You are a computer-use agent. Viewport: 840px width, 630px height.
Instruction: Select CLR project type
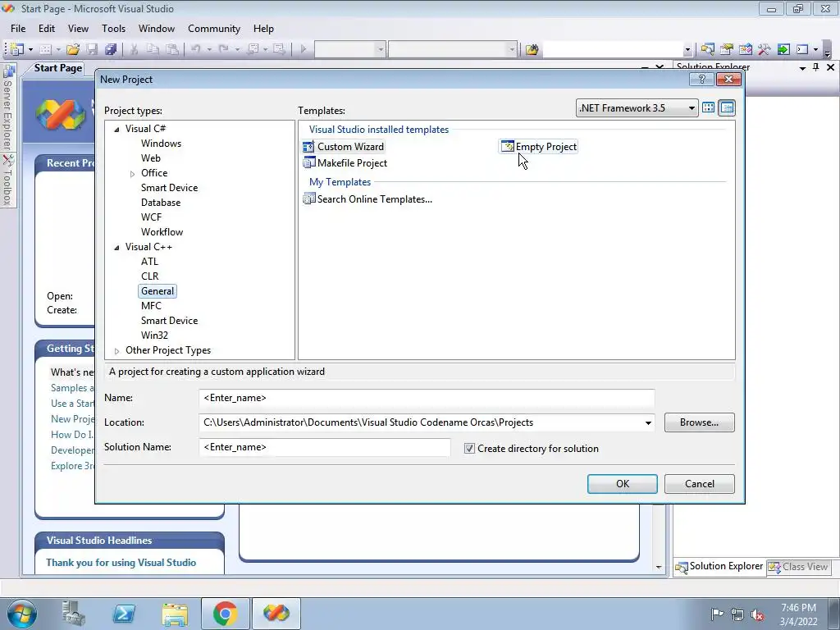tap(150, 276)
